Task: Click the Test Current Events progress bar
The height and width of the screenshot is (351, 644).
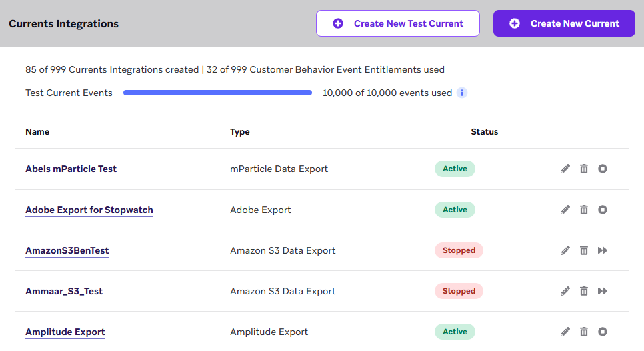Action: pyautogui.click(x=217, y=93)
